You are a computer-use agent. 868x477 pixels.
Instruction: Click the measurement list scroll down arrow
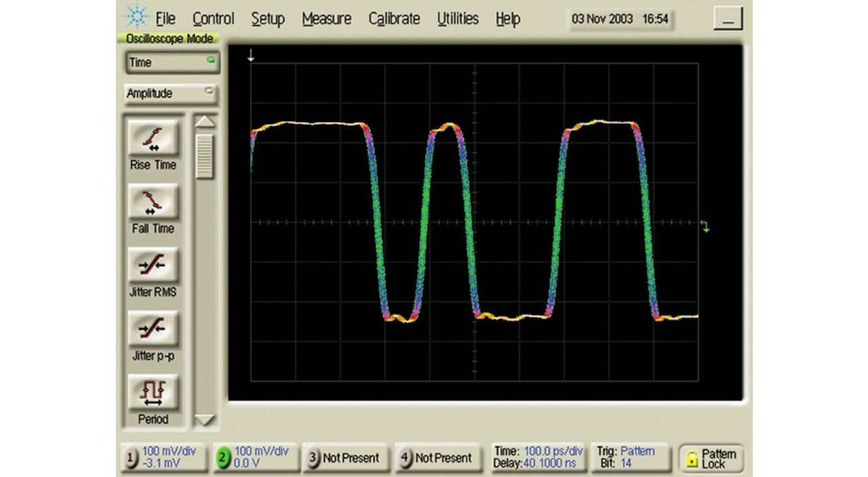tap(205, 419)
